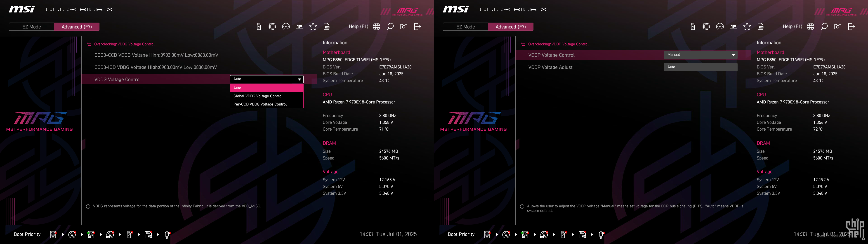Open M-Flash USB icon in right BIOS window
Screen dimensions: 868x244
tap(693, 27)
